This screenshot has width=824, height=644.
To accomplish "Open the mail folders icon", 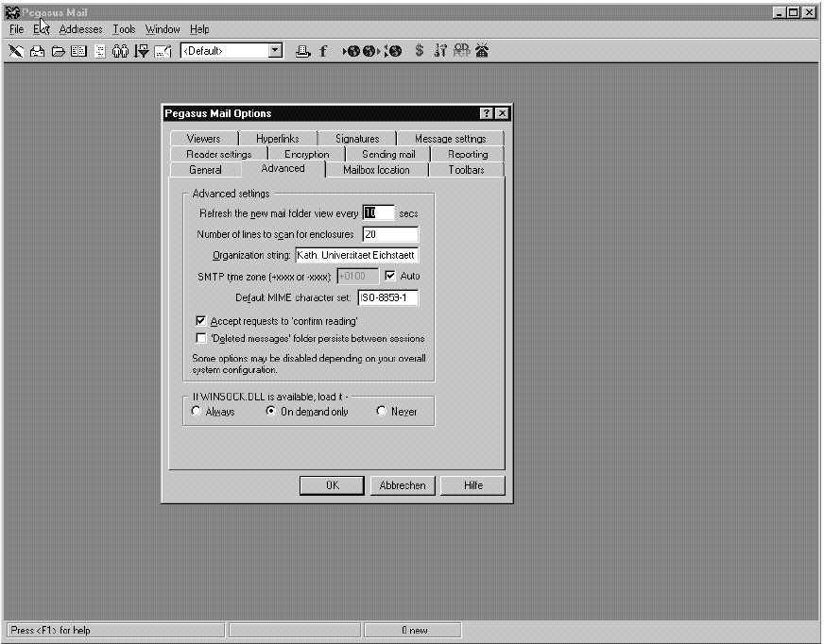I will [x=58, y=51].
